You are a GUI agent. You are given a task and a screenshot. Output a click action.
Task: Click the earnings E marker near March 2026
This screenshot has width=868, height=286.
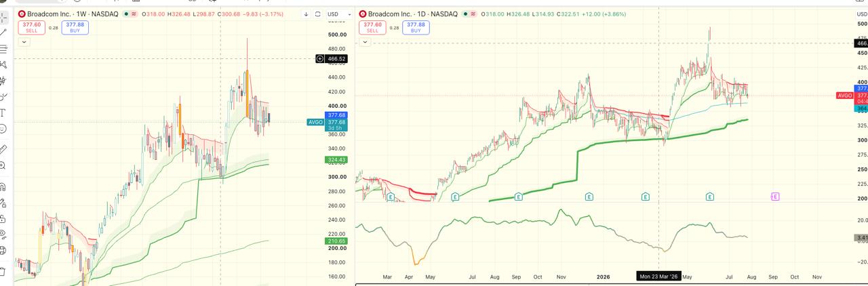tap(646, 197)
